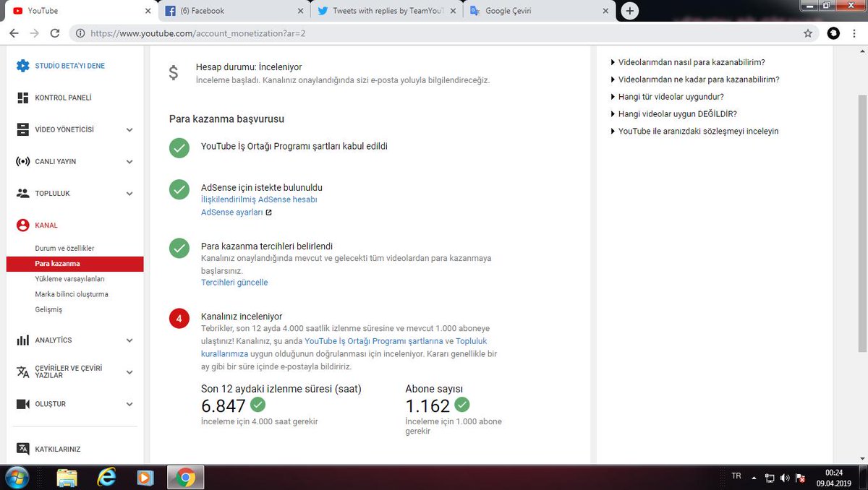
Task: Open a new tab with plus button
Action: [x=630, y=11]
